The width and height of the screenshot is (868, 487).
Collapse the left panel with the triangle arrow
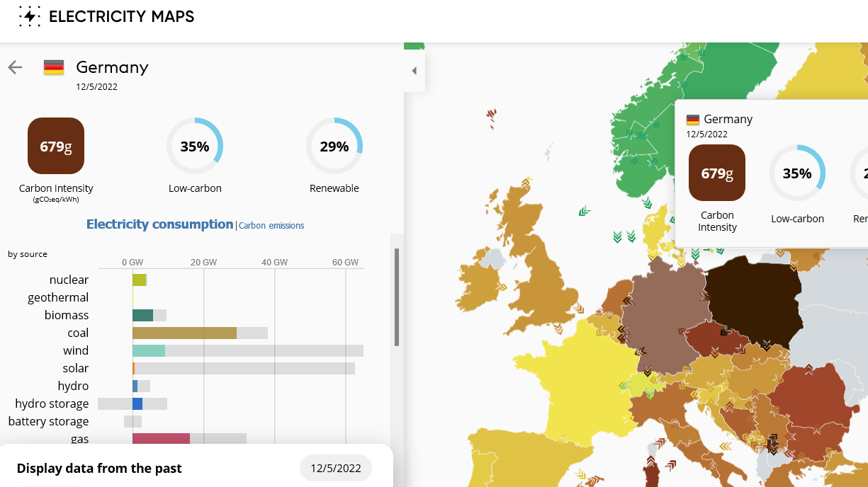pyautogui.click(x=414, y=71)
